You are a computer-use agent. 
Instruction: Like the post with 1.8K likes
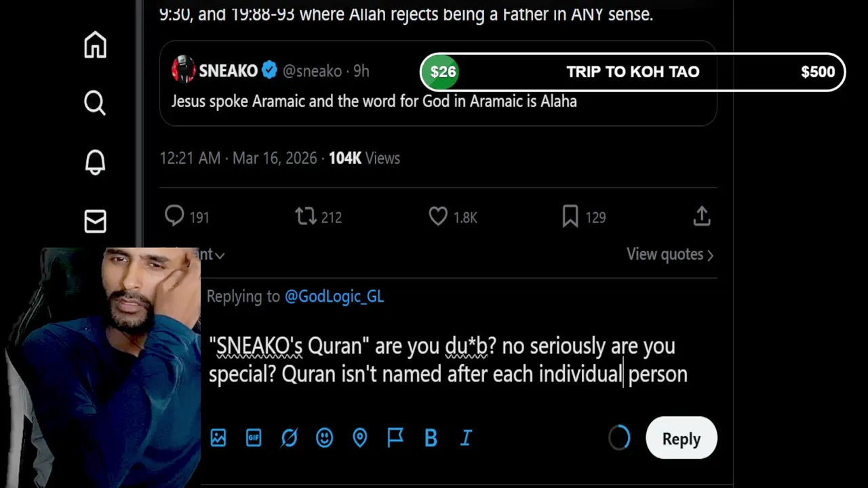pyautogui.click(x=438, y=216)
